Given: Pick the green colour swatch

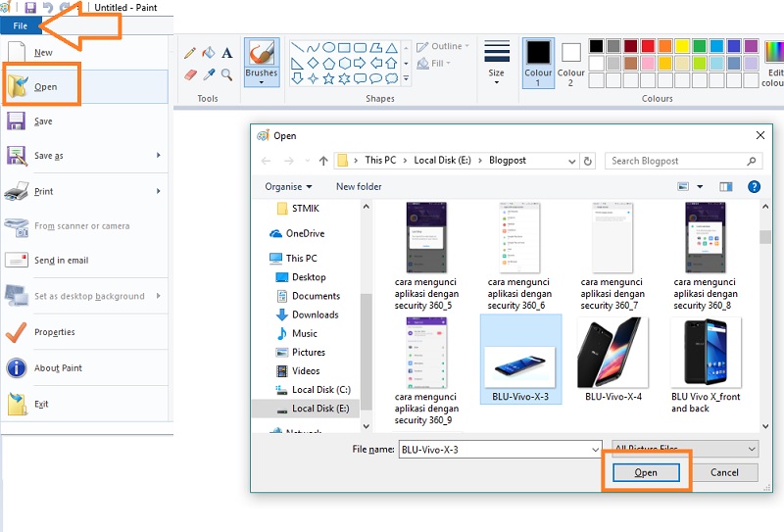Looking at the screenshot, I should 700,46.
